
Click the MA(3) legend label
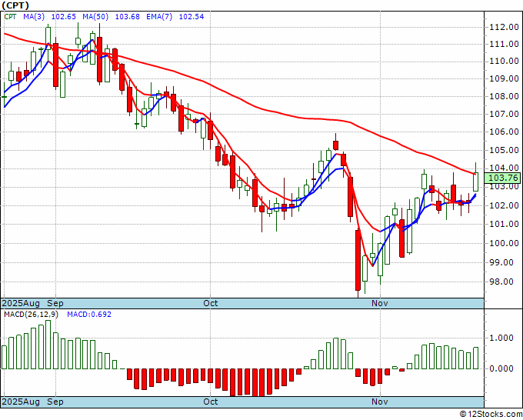(34, 16)
